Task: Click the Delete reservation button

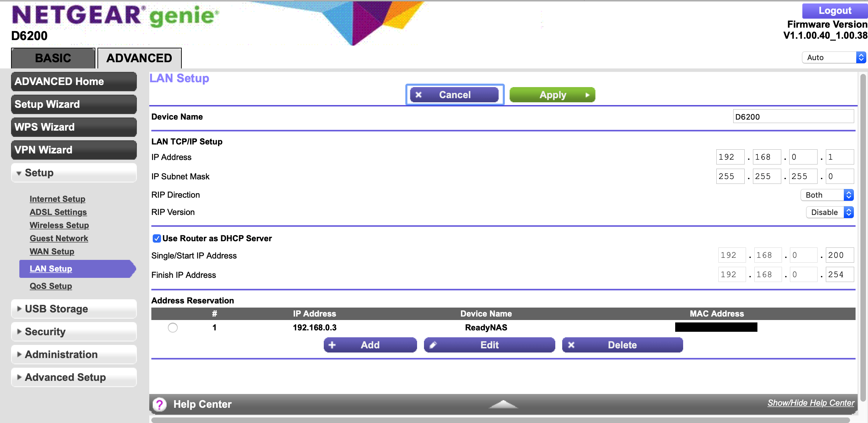Action: click(x=622, y=345)
